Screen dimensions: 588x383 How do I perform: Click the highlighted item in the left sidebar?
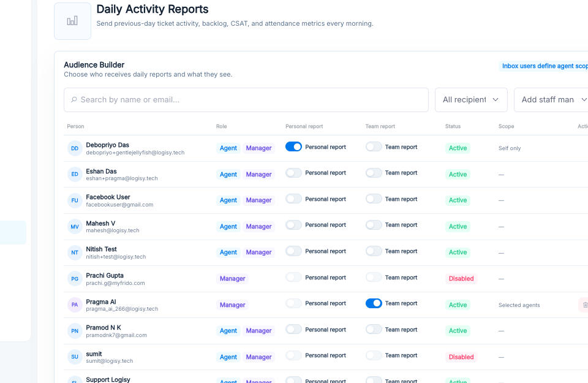pyautogui.click(x=13, y=233)
